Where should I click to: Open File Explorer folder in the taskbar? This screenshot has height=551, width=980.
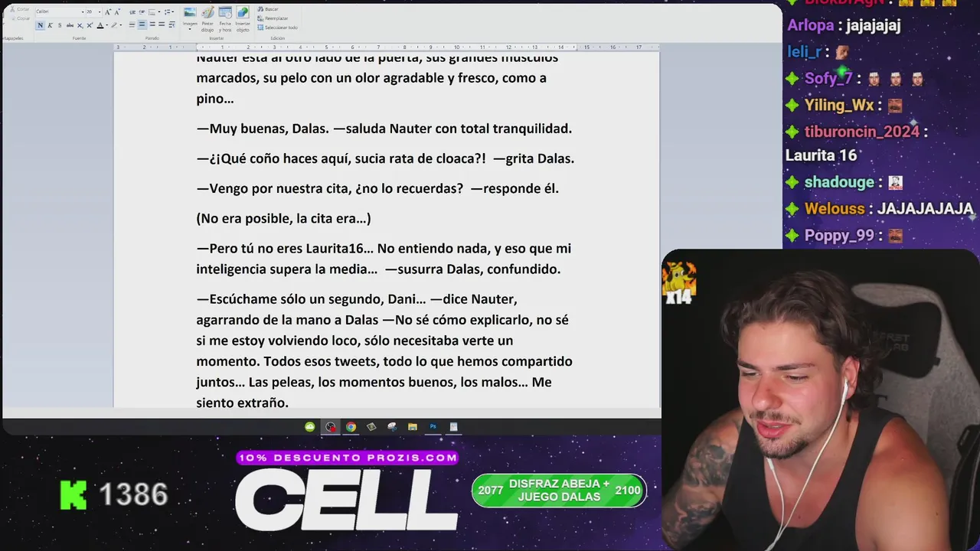coord(413,427)
